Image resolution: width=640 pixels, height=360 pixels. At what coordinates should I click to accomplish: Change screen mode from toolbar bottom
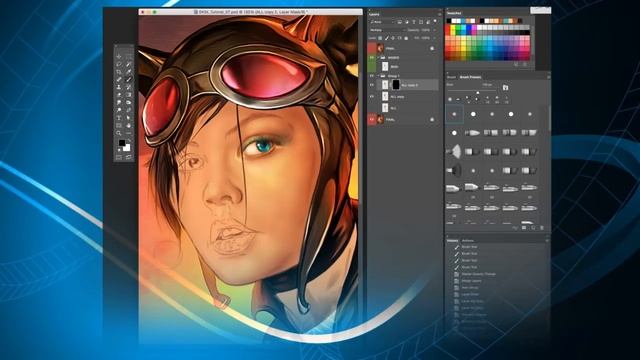128,157
